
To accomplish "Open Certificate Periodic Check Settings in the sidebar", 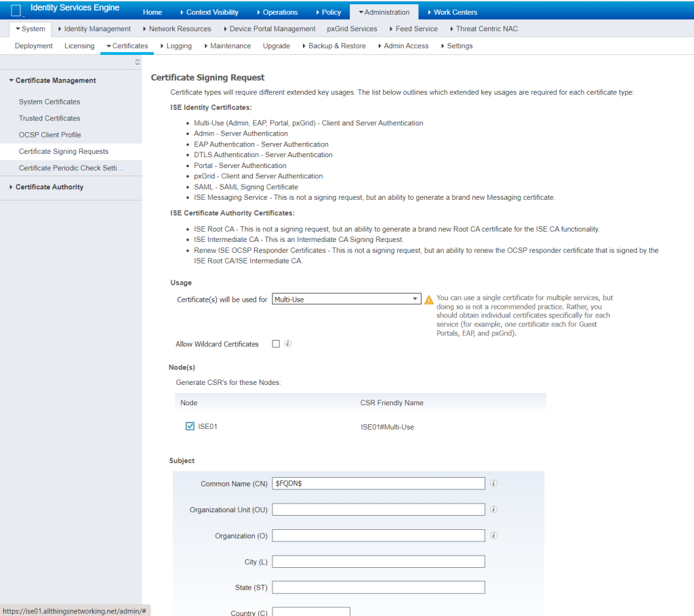I will [70, 168].
